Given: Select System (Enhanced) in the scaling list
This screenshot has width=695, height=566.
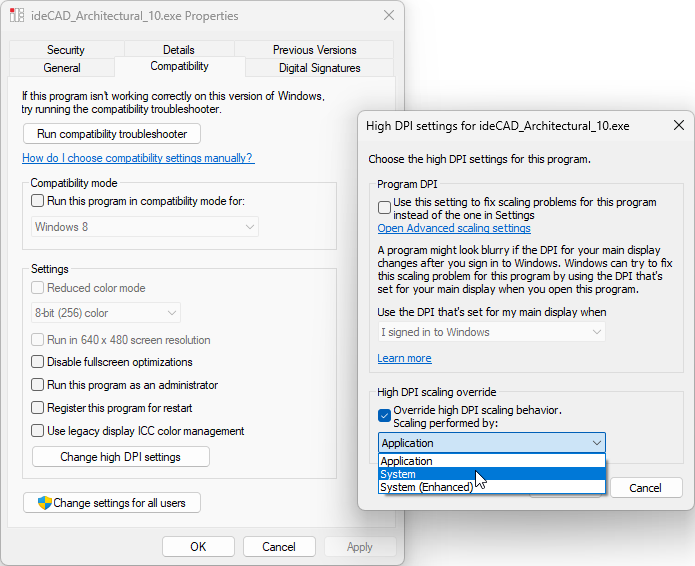Looking at the screenshot, I should 492,487.
